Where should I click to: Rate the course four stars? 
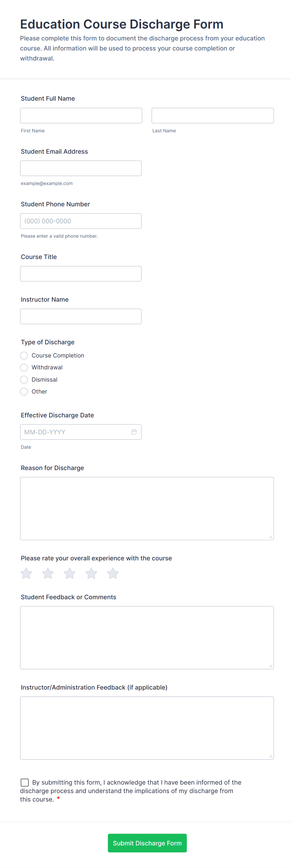pyautogui.click(x=91, y=573)
